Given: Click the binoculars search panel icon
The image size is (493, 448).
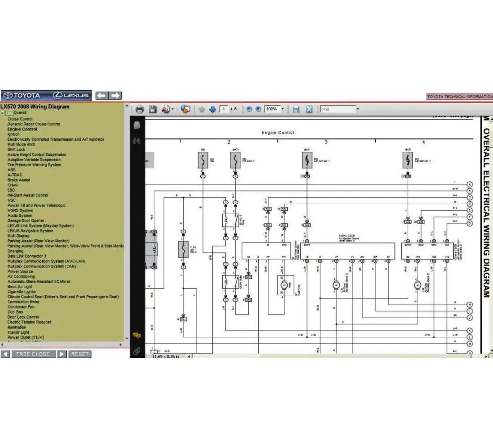Looking at the screenshot, I should click(x=137, y=141).
